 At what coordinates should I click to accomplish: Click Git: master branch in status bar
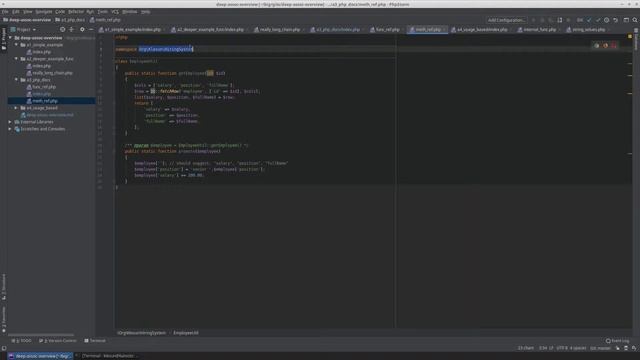point(600,348)
